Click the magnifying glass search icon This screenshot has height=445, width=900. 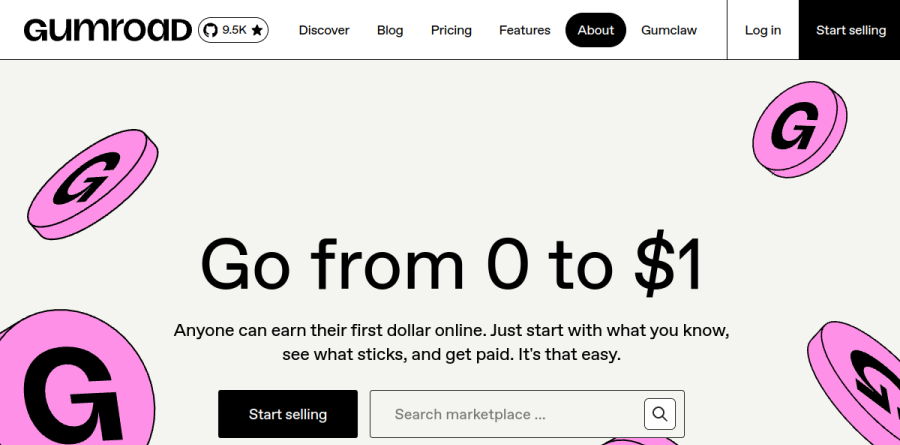pyautogui.click(x=660, y=414)
